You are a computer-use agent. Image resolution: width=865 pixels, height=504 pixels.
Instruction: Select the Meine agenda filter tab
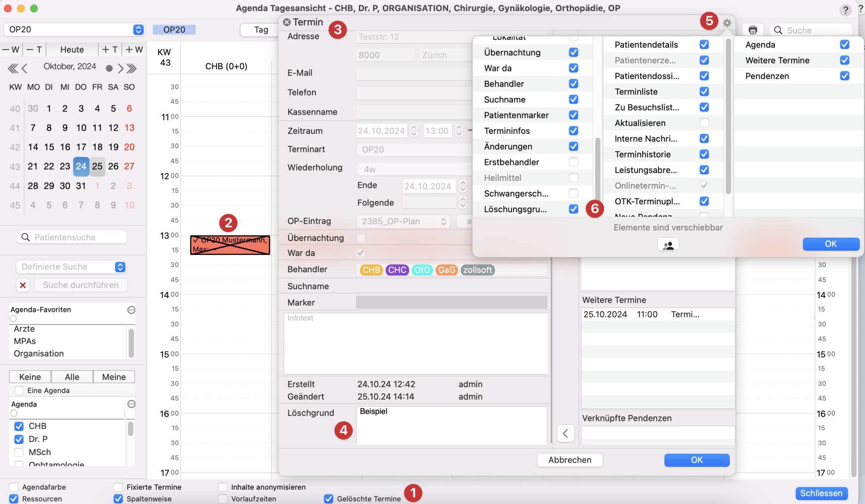[x=114, y=377]
